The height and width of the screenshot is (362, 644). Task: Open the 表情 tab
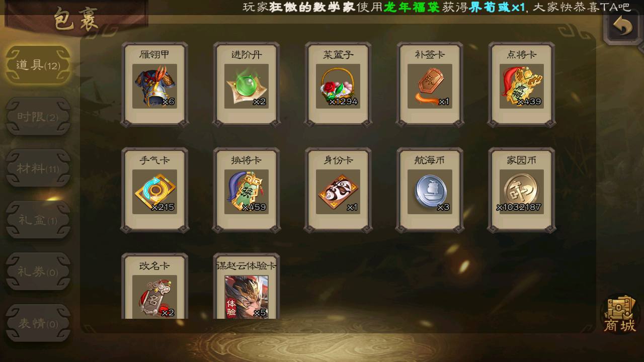coord(38,323)
